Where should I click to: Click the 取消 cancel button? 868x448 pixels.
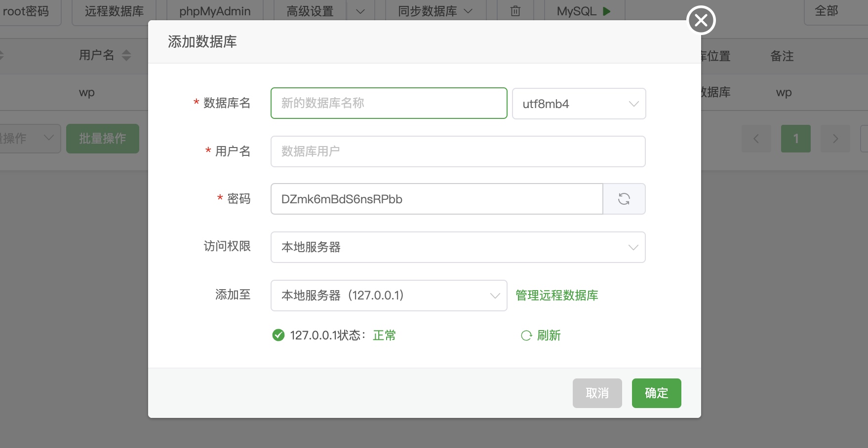[x=597, y=393]
